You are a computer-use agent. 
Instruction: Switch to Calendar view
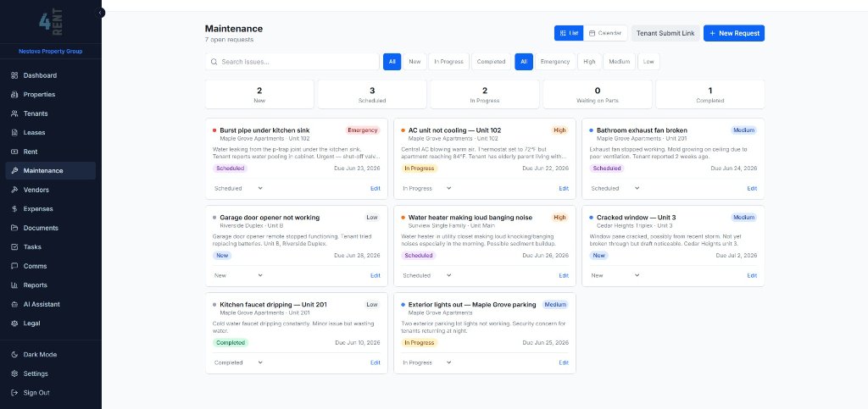(x=605, y=33)
